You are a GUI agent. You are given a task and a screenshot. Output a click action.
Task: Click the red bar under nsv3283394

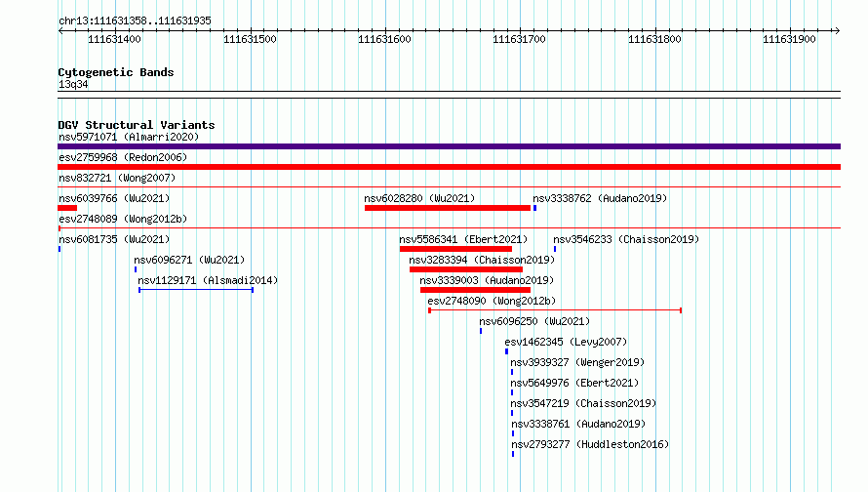(x=466, y=269)
